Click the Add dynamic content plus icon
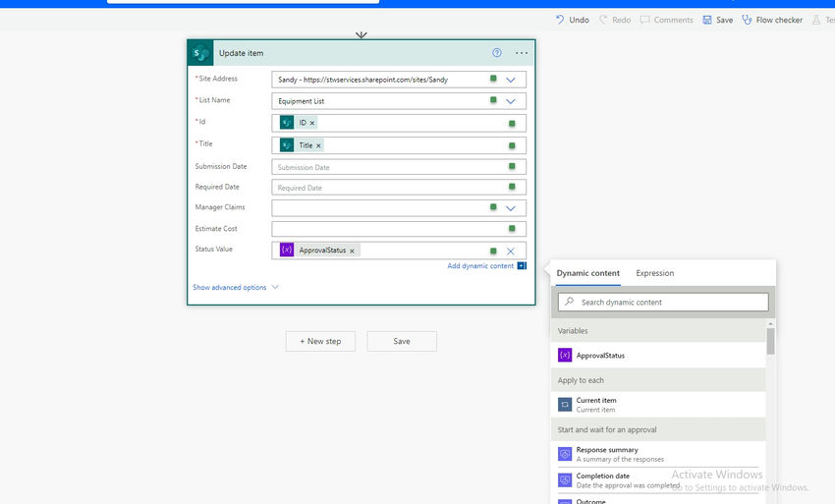The width and height of the screenshot is (835, 504). pyautogui.click(x=522, y=266)
